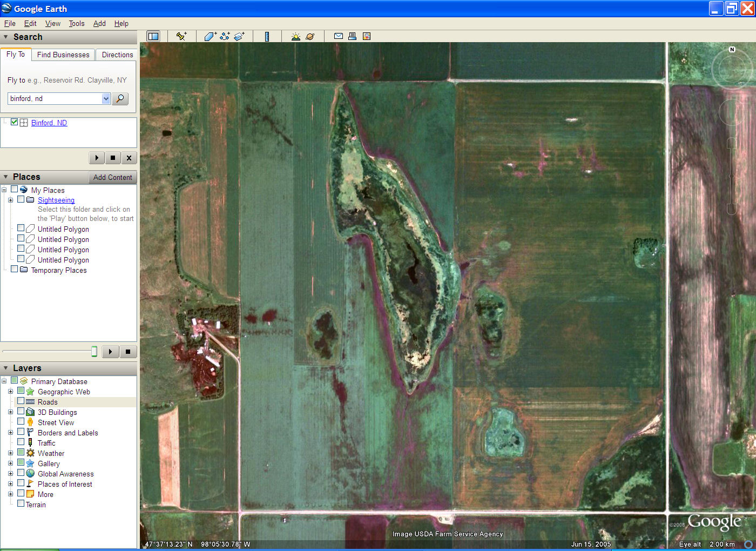Open the Binford, ND result link
Screen dimensions: 756x551
click(x=49, y=123)
